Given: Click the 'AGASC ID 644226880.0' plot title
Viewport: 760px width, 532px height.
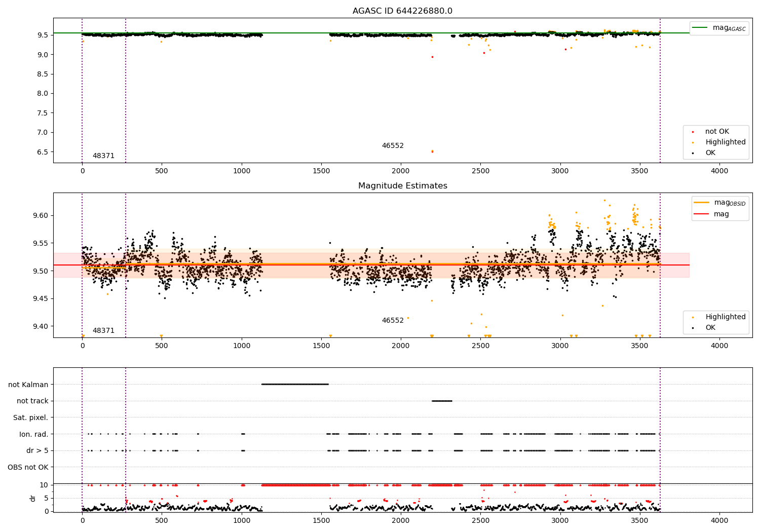Looking at the screenshot, I should tap(402, 11).
